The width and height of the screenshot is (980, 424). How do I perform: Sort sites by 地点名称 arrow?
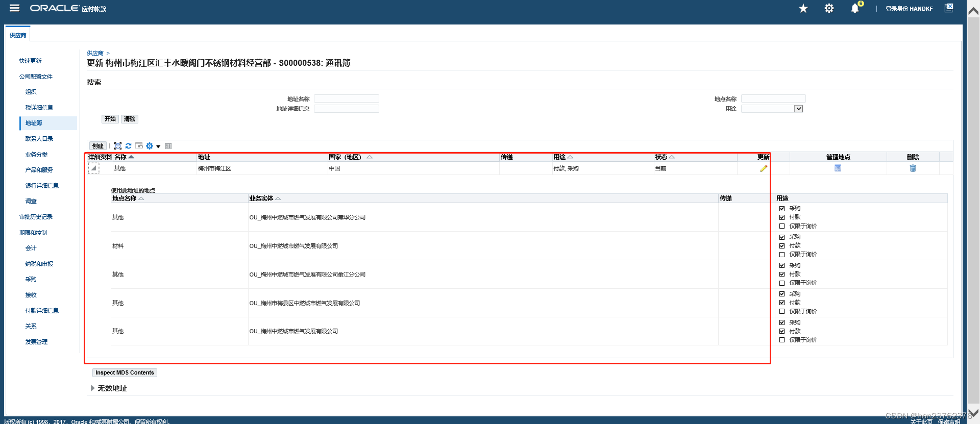point(141,198)
